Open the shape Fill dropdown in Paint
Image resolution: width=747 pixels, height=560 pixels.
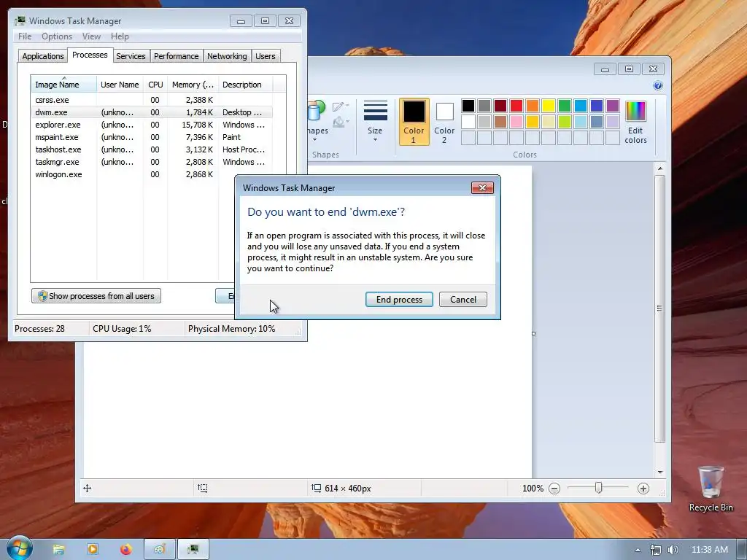click(341, 122)
